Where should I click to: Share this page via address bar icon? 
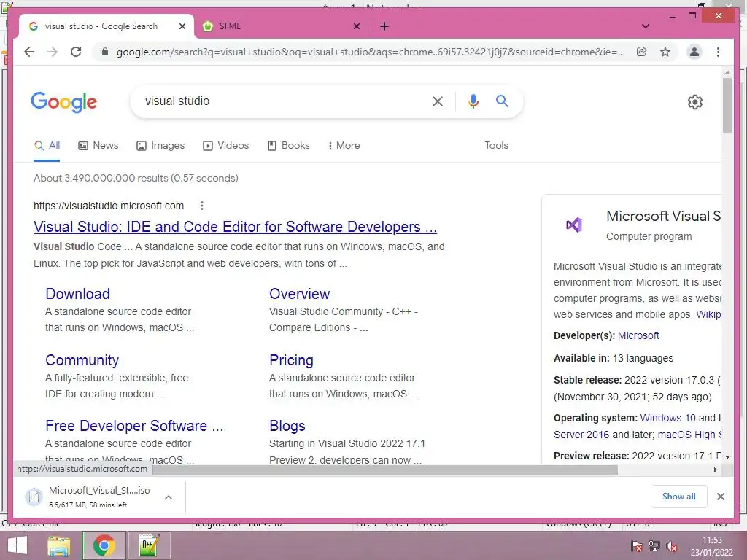(x=642, y=52)
